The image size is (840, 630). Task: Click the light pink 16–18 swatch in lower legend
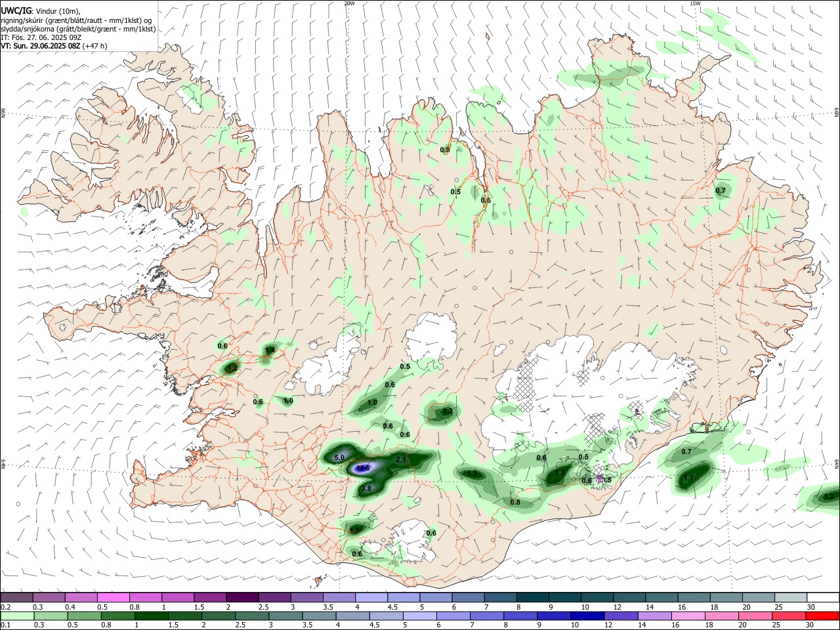(x=688, y=616)
